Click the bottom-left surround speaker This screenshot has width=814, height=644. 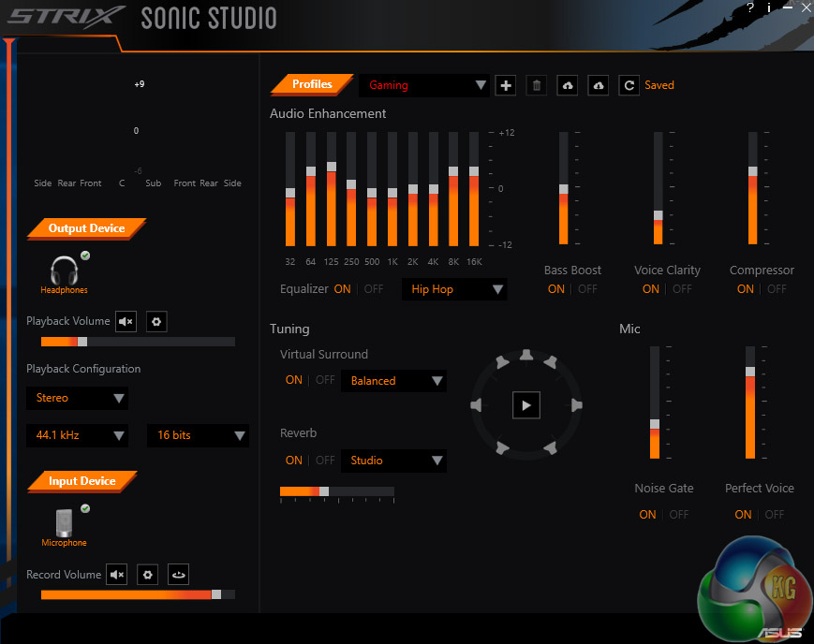pos(502,447)
